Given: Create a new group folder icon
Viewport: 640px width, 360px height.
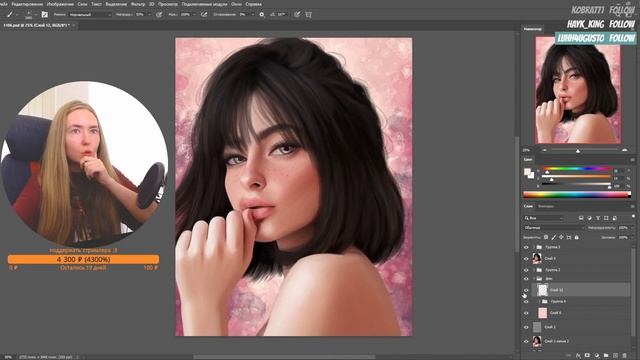Looking at the screenshot, I should pos(606,356).
